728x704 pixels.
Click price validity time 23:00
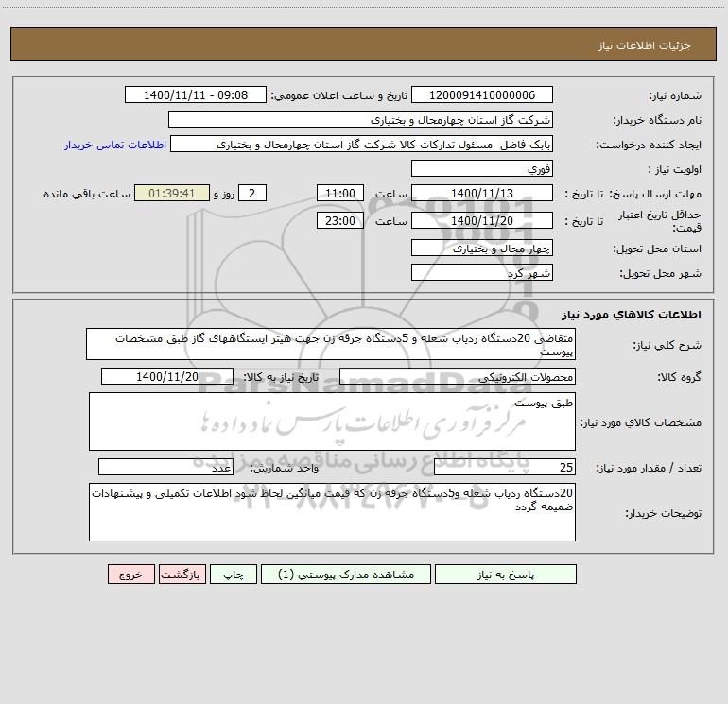(x=339, y=220)
